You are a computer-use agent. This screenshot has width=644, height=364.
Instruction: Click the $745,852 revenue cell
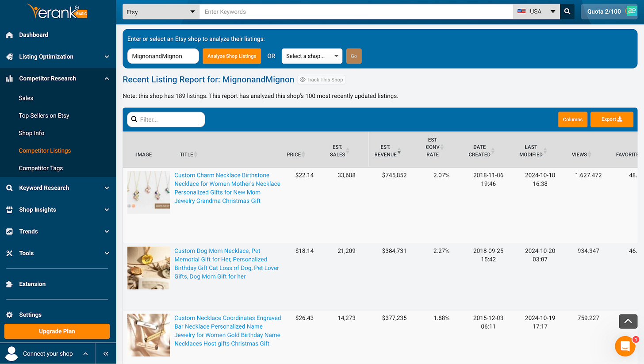coord(394,175)
